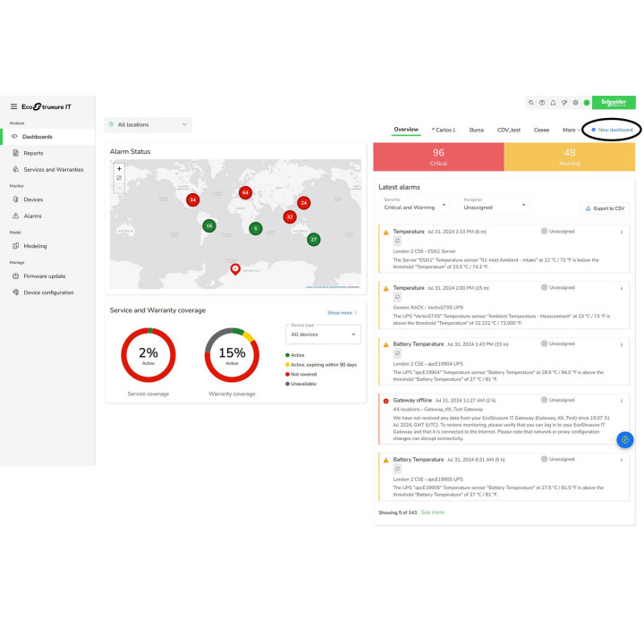Click London 2 CSE › ESXi1 Server path
This screenshot has width=644, height=644.
(x=424, y=251)
